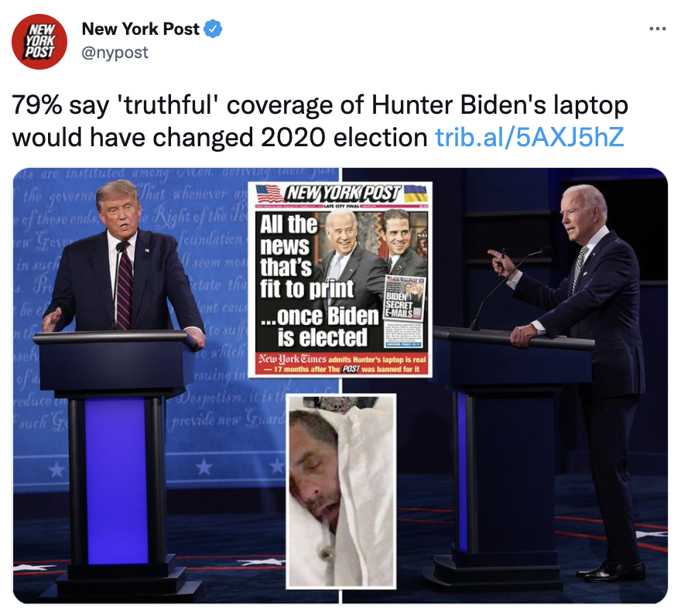Click the New York Post masthead on cover
This screenshot has height=616, width=681.
coord(343,193)
